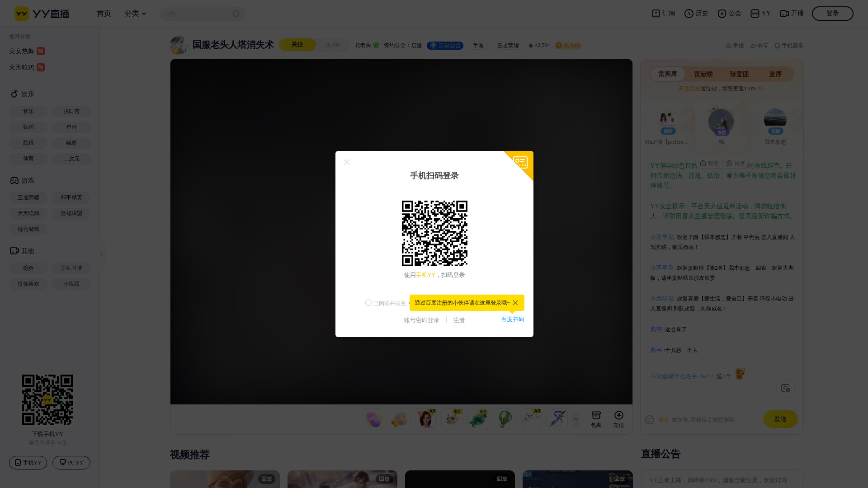Click the 登录 button in header
This screenshot has width=868, height=488.
pos(832,14)
